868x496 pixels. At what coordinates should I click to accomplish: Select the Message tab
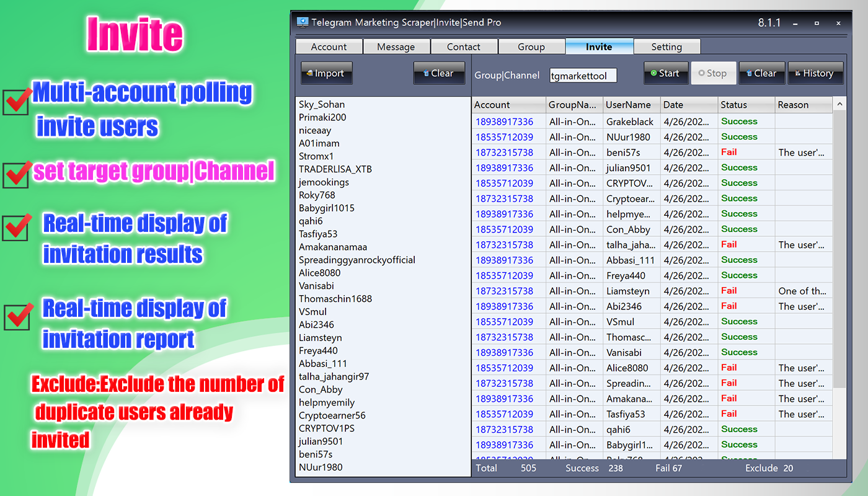[x=397, y=46]
